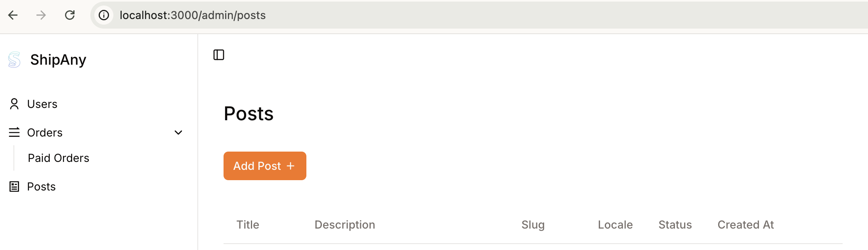The image size is (868, 250).
Task: Click the Created At column header
Action: (746, 225)
